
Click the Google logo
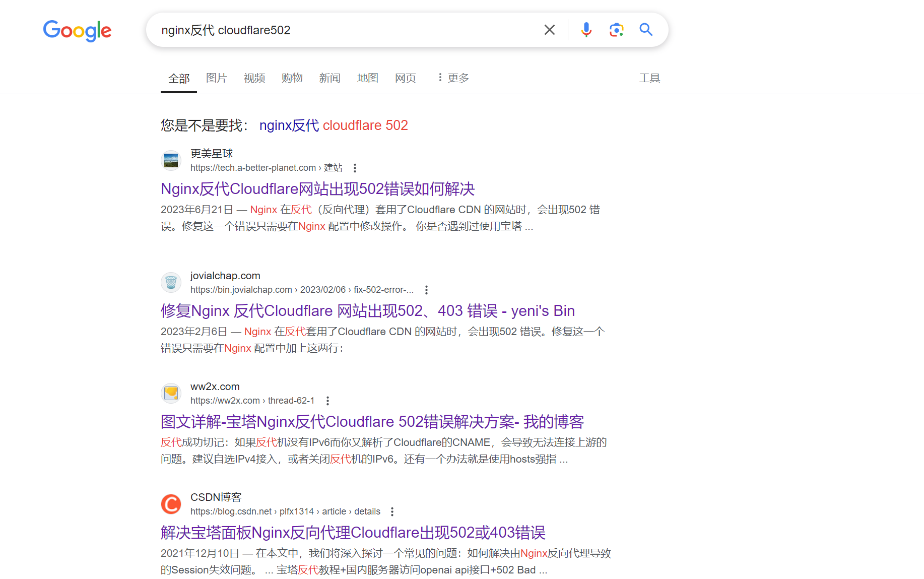77,31
